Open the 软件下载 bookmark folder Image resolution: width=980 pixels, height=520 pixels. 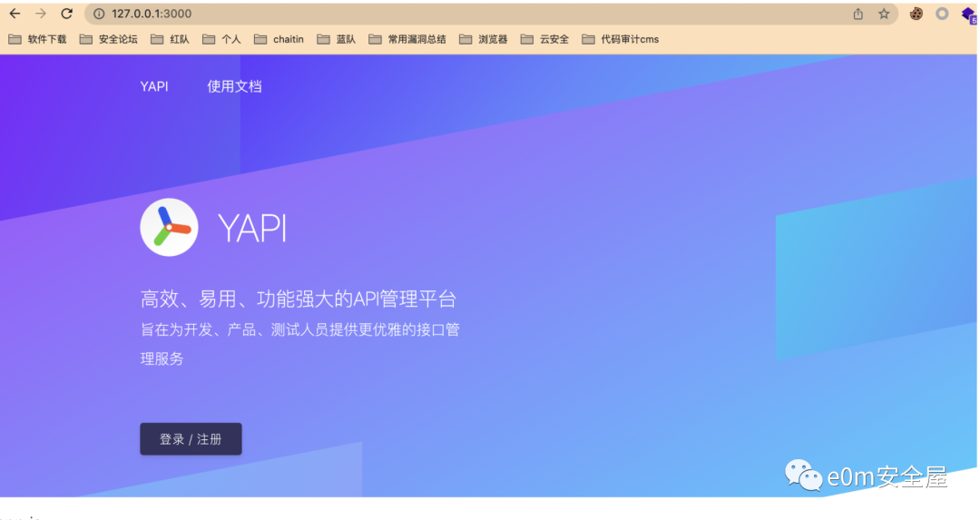[x=37, y=39]
